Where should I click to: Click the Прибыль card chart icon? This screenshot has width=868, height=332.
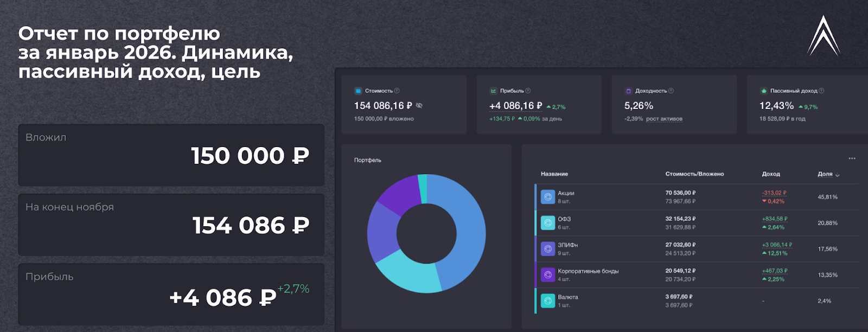pyautogui.click(x=493, y=91)
